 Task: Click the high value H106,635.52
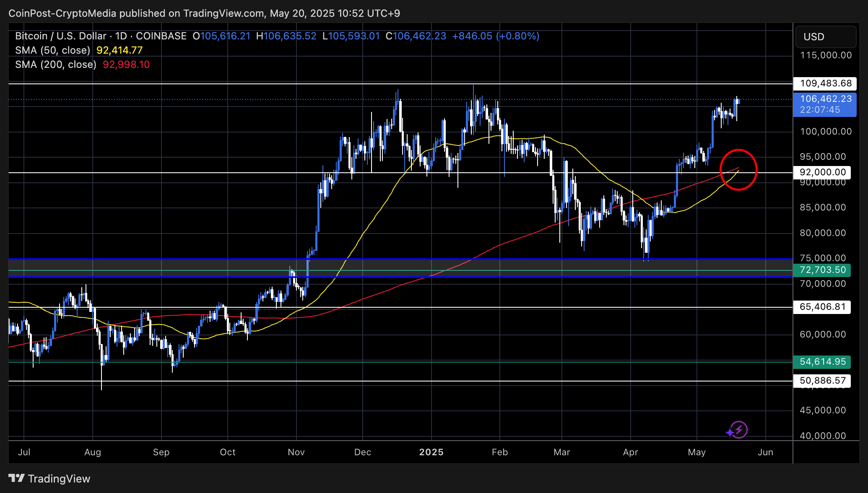point(286,36)
